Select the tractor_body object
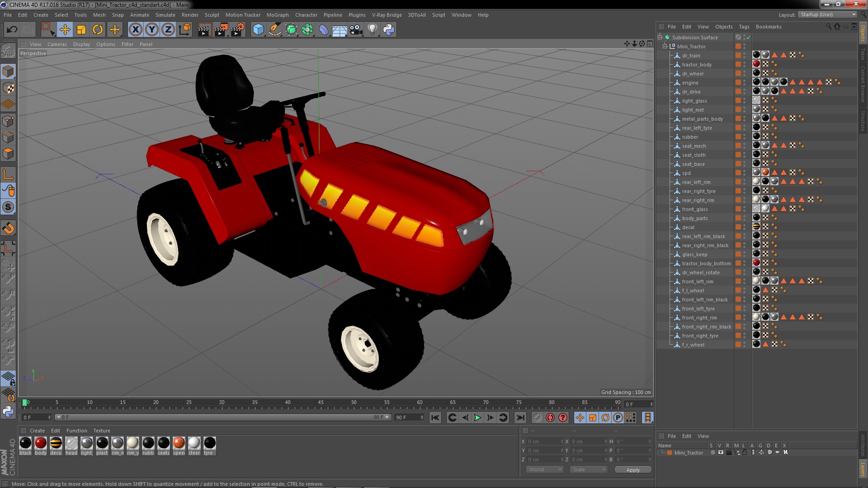This screenshot has width=868, height=488. pyautogui.click(x=697, y=65)
